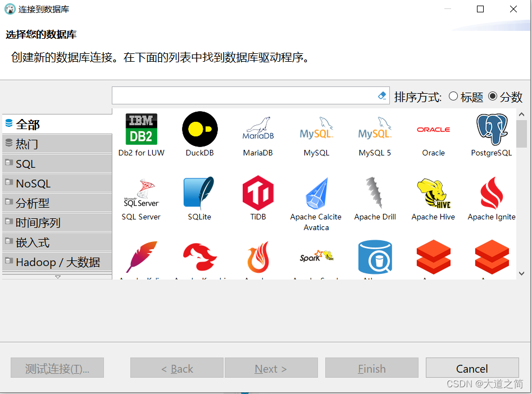Open the Hadoop / 大数据 category
532x394 pixels.
[57, 262]
